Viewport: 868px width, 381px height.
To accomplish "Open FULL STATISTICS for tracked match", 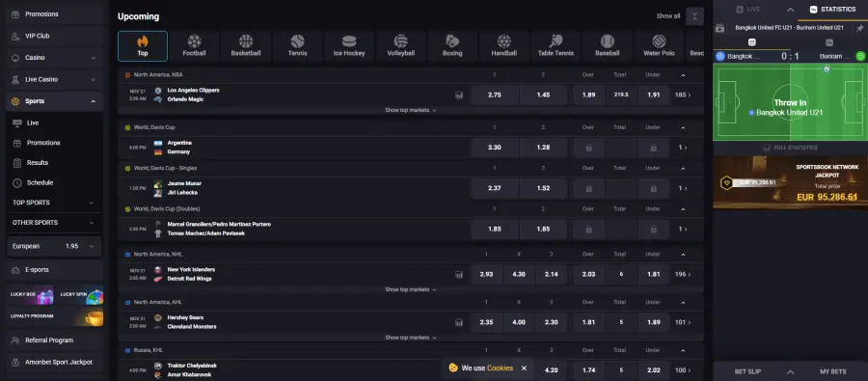I will (790, 148).
